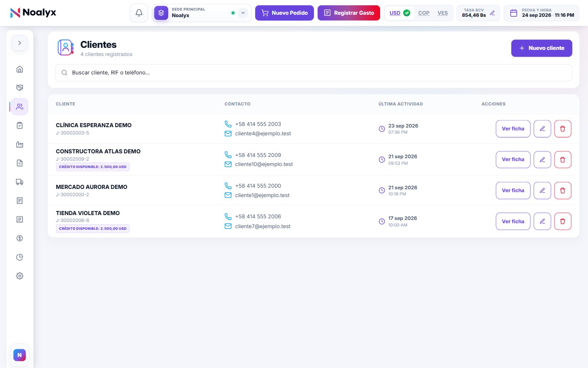Delete MERCADO AURORA DEMO client
The image size is (588, 368).
coord(563,191)
